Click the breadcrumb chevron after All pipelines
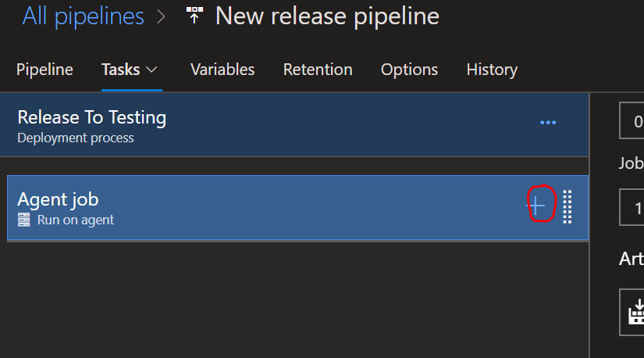 click(x=161, y=17)
